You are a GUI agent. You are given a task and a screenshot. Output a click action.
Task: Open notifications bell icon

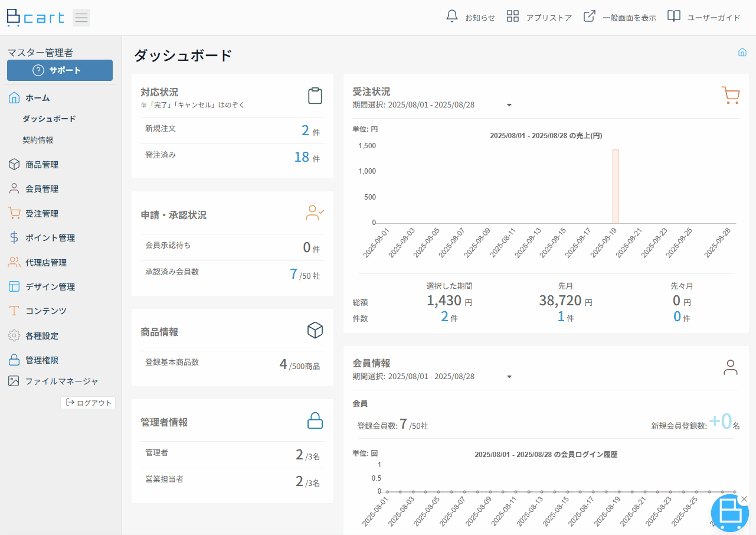(452, 17)
